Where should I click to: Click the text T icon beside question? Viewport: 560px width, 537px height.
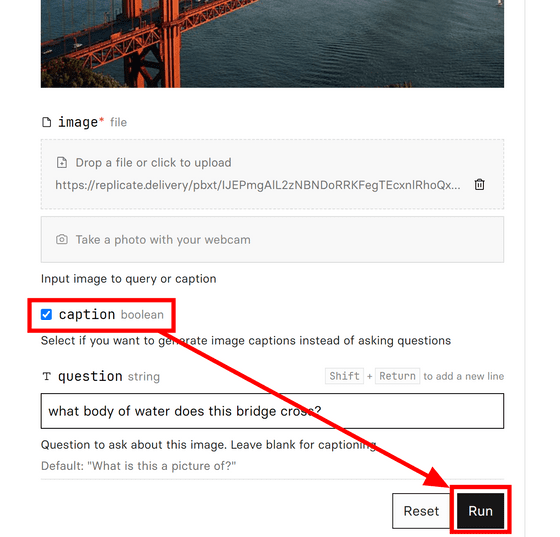coord(47,376)
